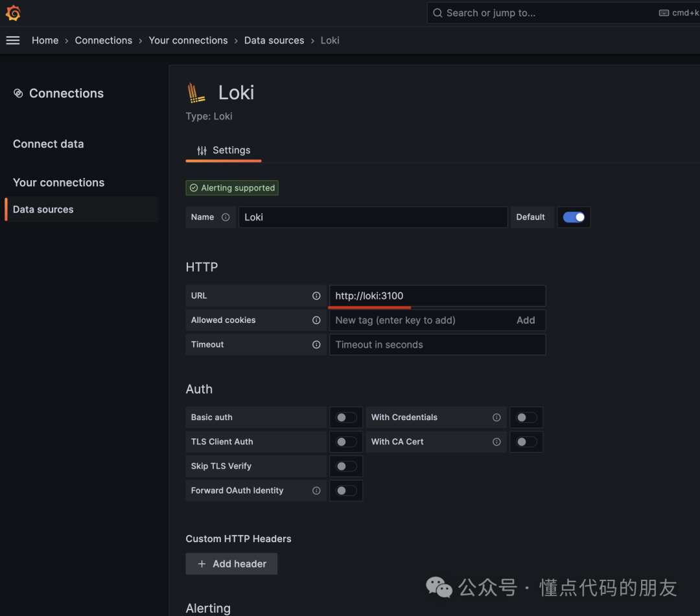Click info icon next to Timeout

(316, 344)
